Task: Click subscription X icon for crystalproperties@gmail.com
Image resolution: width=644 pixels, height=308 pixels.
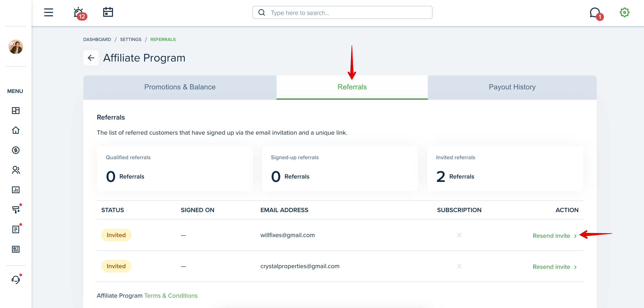Action: (459, 266)
